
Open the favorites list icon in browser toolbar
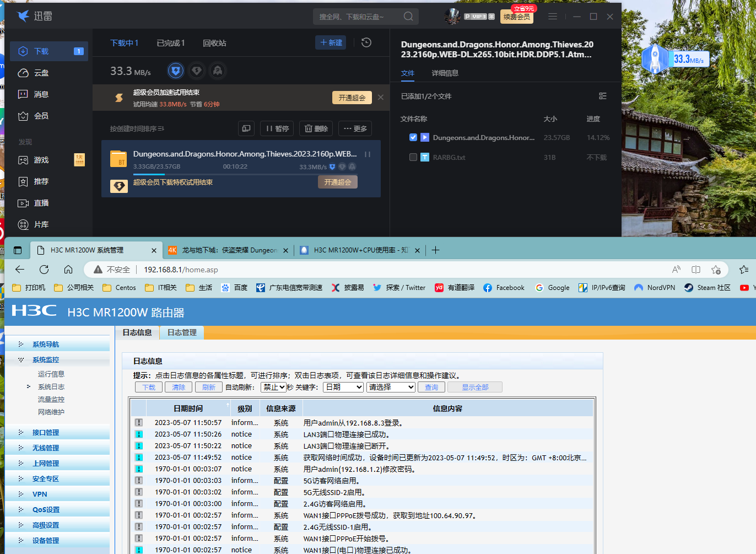tap(744, 270)
